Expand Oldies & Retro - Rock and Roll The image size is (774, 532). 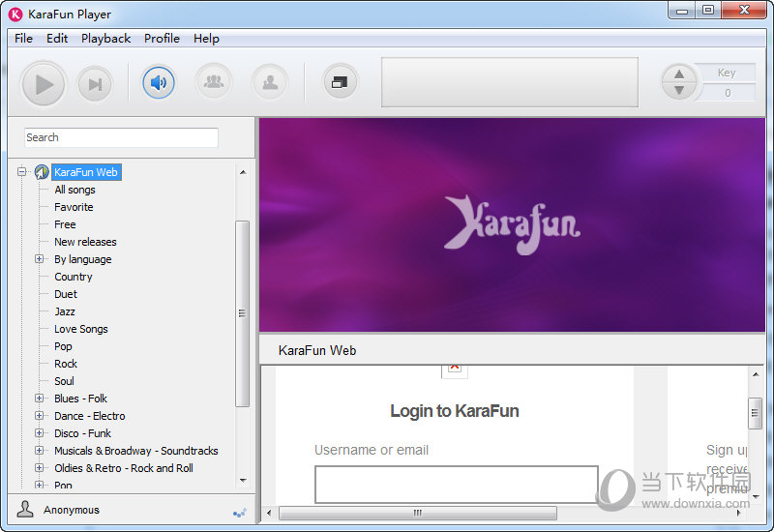coord(39,468)
